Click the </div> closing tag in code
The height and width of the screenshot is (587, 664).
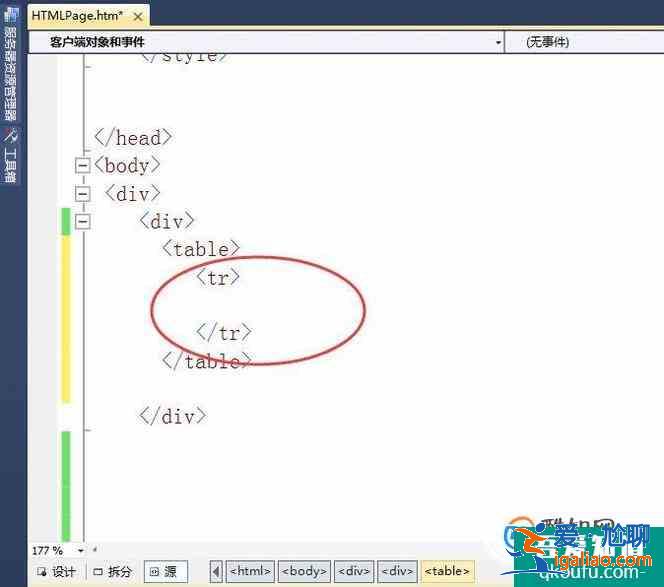[173, 416]
